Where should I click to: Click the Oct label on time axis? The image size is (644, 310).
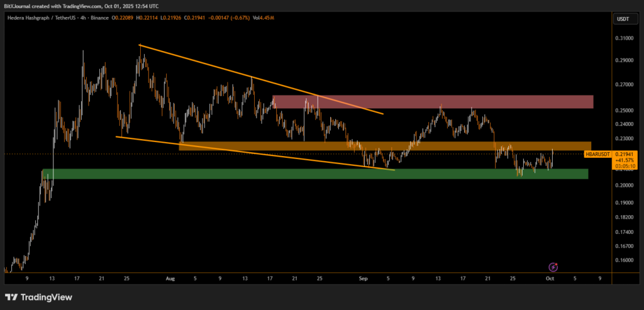[x=550, y=277]
